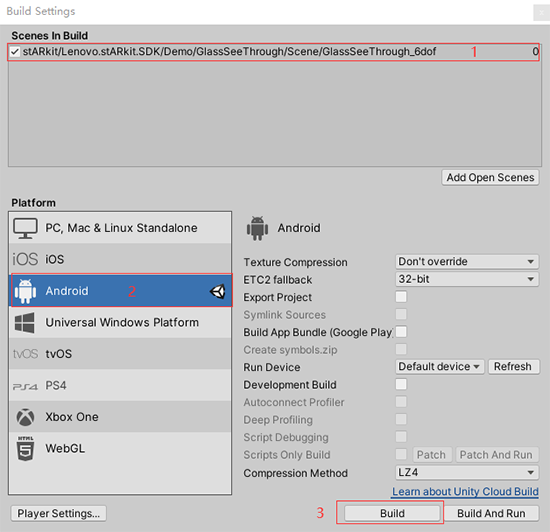Expand the Compression Method LZ4 dropdown
Screen dimensions: 550x532
(x=467, y=472)
